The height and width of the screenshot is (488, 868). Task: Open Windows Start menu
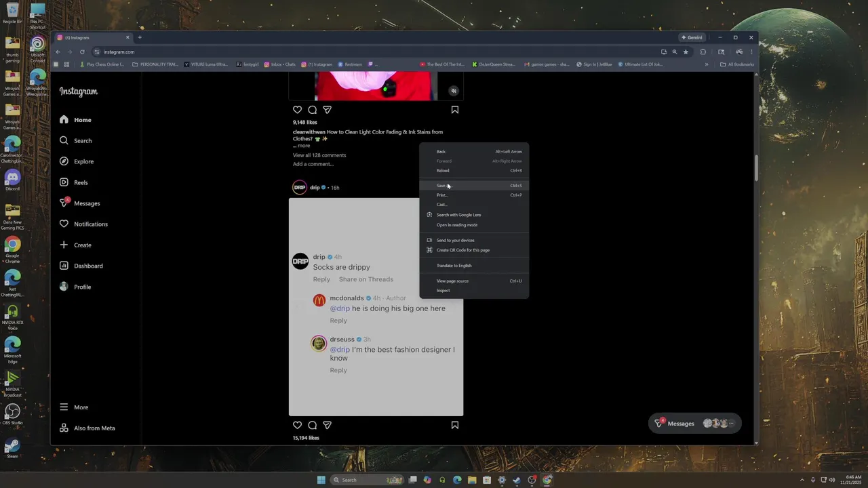click(x=321, y=480)
